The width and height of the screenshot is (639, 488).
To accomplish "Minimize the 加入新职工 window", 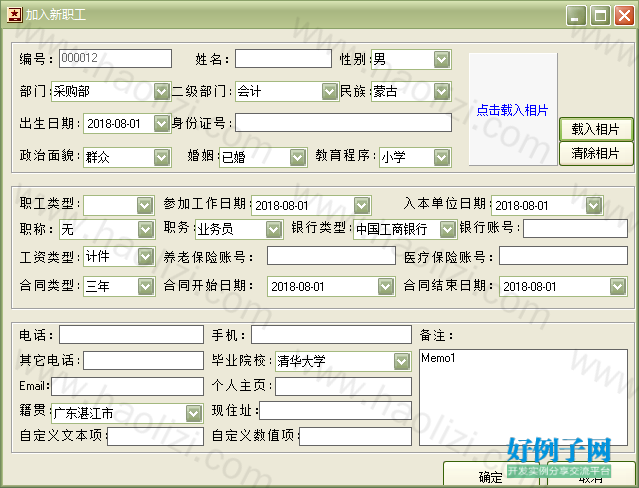I will [x=576, y=15].
